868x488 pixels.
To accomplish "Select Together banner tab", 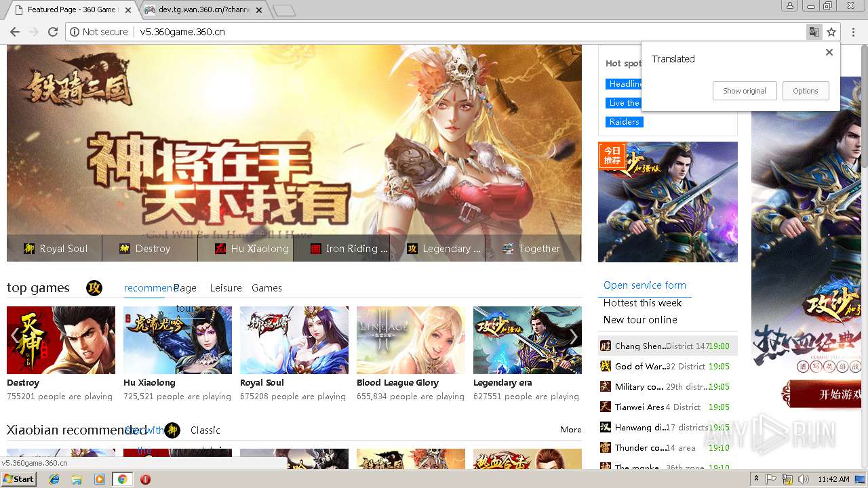I will (533, 249).
